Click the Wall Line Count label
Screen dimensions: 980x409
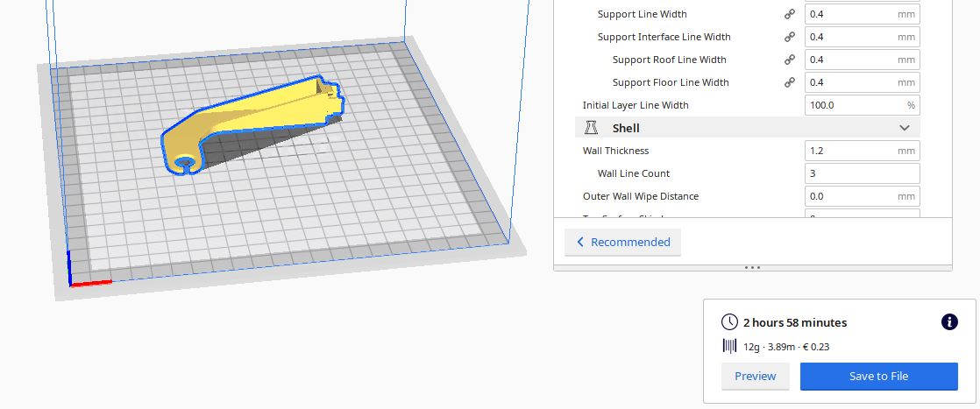[x=633, y=173]
